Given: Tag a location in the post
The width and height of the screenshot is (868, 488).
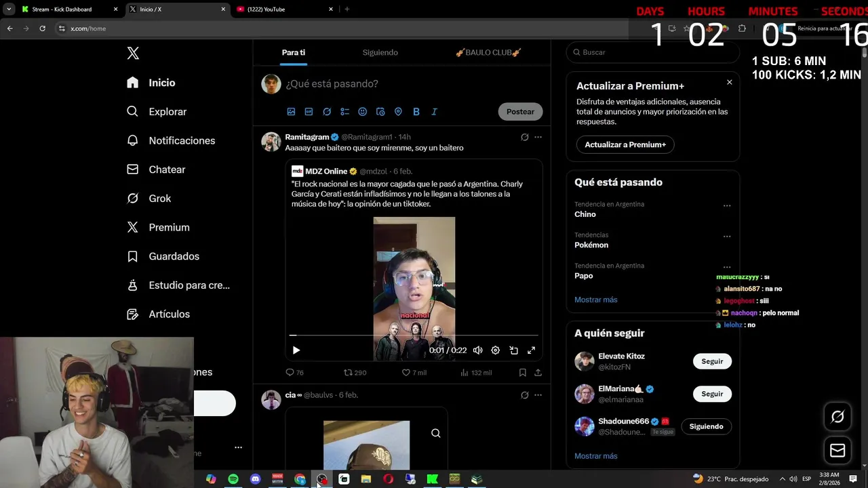Looking at the screenshot, I should coord(398,112).
